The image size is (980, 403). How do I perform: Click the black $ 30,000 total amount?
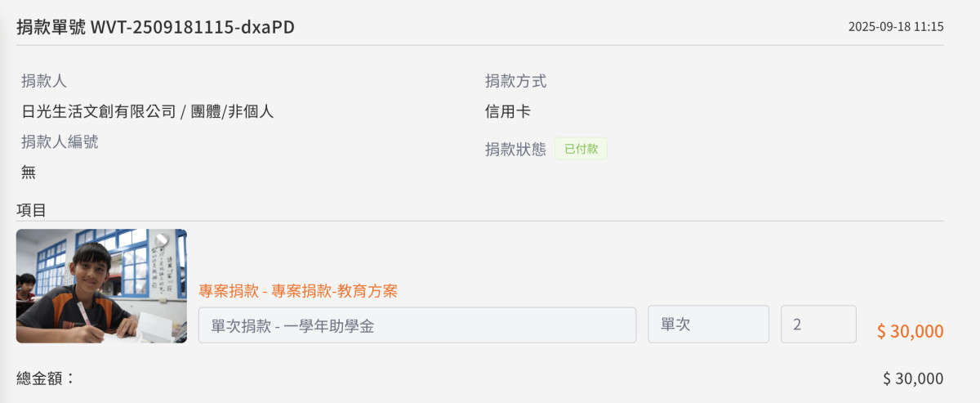(x=913, y=378)
